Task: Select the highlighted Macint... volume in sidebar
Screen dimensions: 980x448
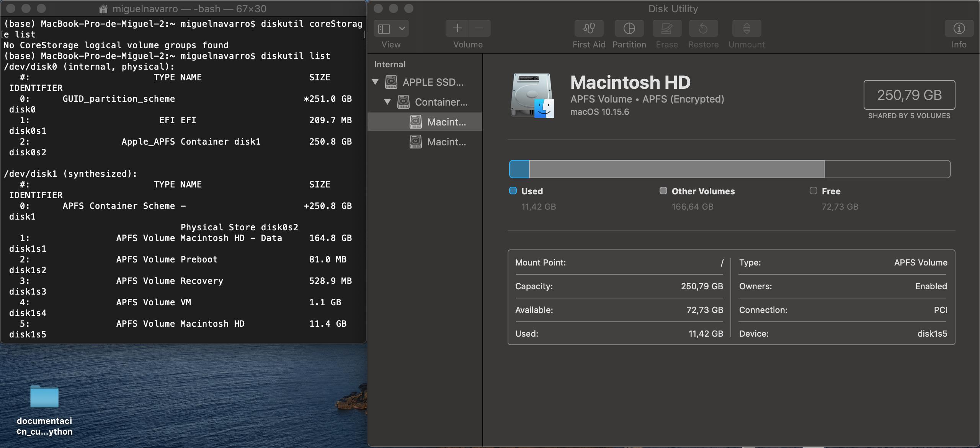Action: [x=425, y=122]
